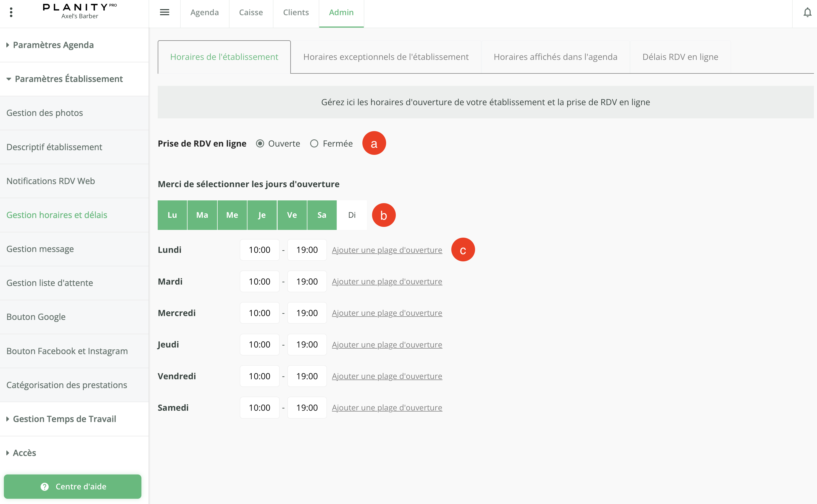Toggle the Sa (Saturday) day button
The image size is (817, 504).
tap(322, 215)
